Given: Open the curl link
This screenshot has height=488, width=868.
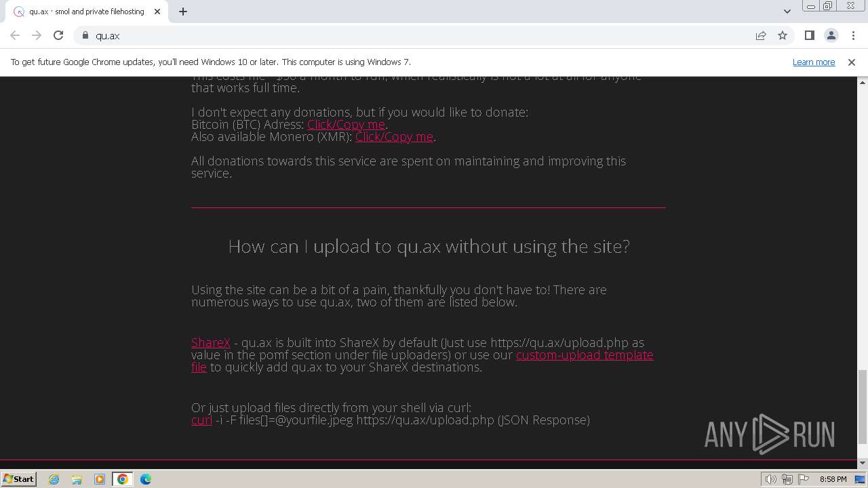Looking at the screenshot, I should (x=201, y=420).
